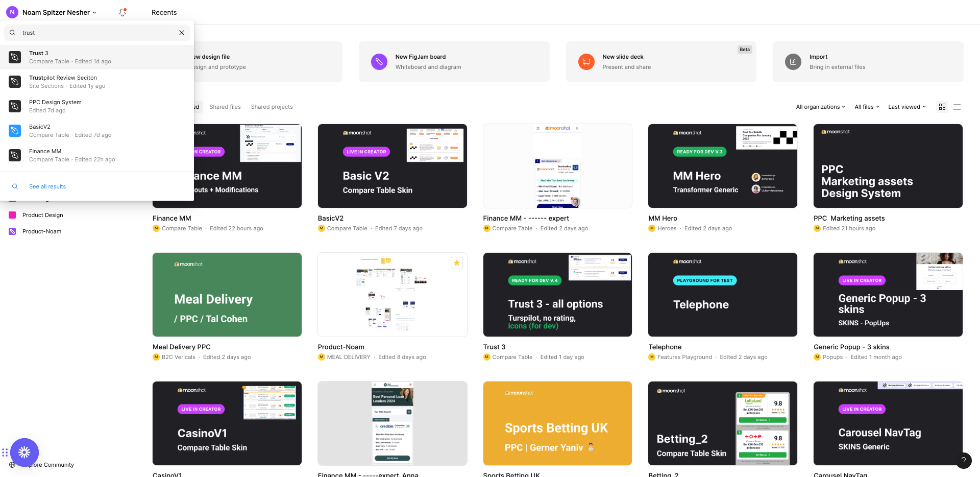Click the M team badge under MM Hero
This screenshot has width=980, height=477.
[652, 228]
